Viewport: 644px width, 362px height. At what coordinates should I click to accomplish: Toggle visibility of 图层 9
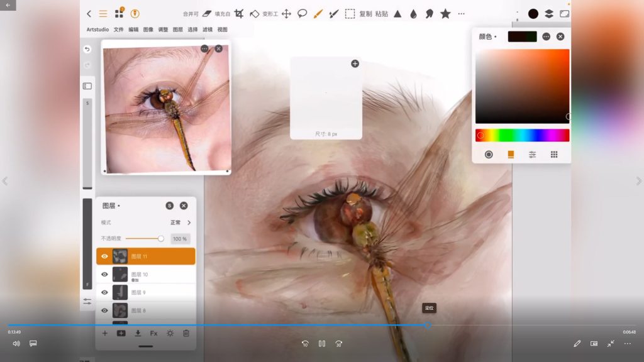(104, 292)
